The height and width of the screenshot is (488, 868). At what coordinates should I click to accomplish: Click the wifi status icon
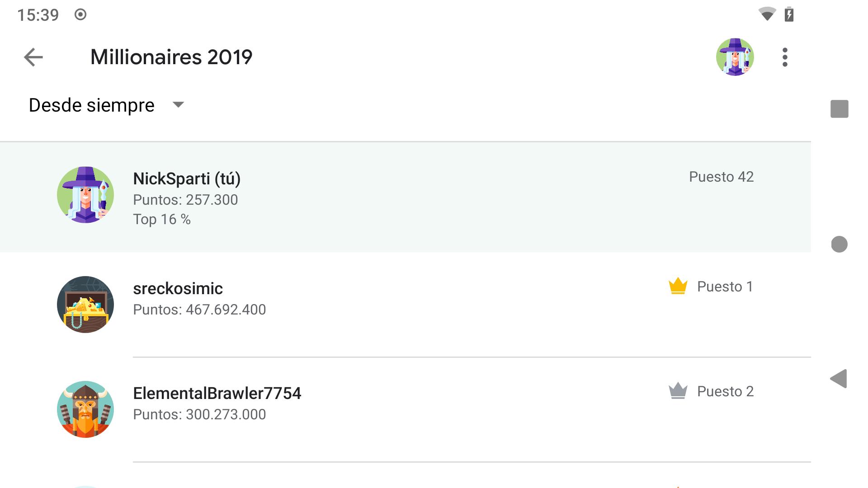(767, 14)
